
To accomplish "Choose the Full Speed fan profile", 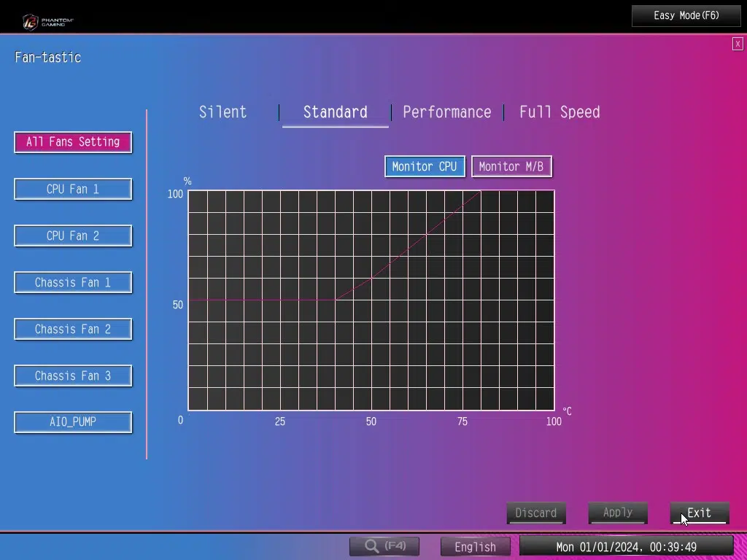I will pos(560,112).
